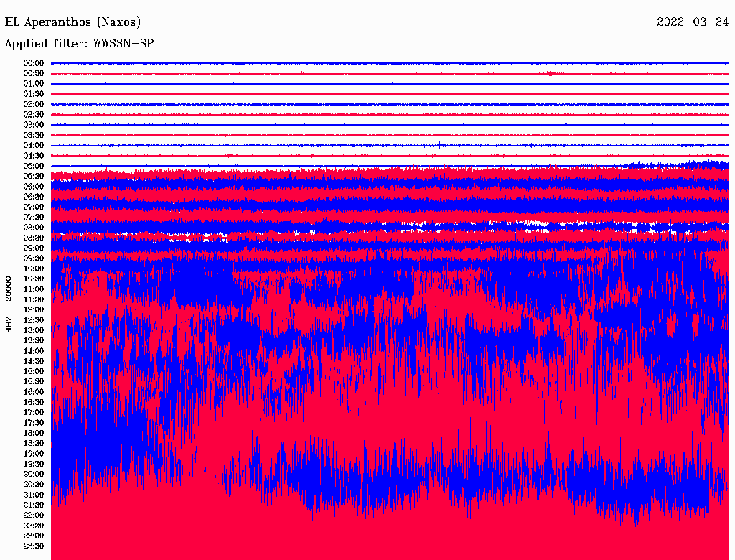Click the station title HL Aperanthos (Naxos)

point(72,22)
